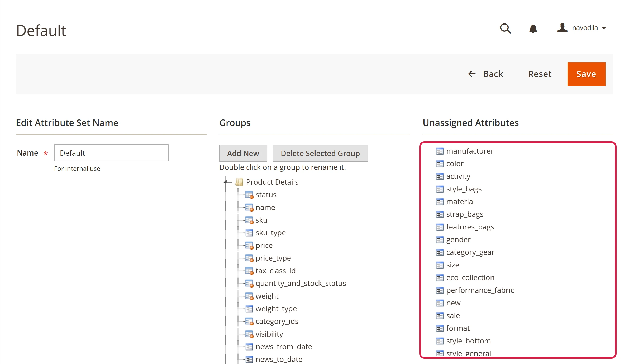
Task: Select the price attribute label
Action: click(264, 246)
